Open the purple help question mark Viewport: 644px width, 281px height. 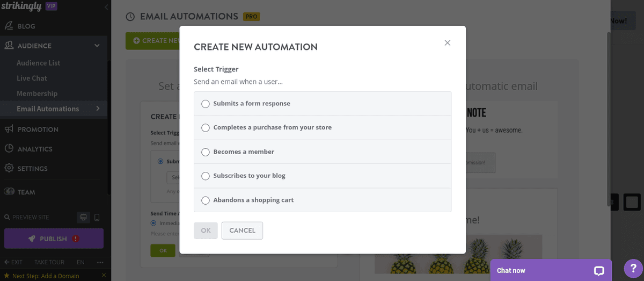(x=633, y=269)
